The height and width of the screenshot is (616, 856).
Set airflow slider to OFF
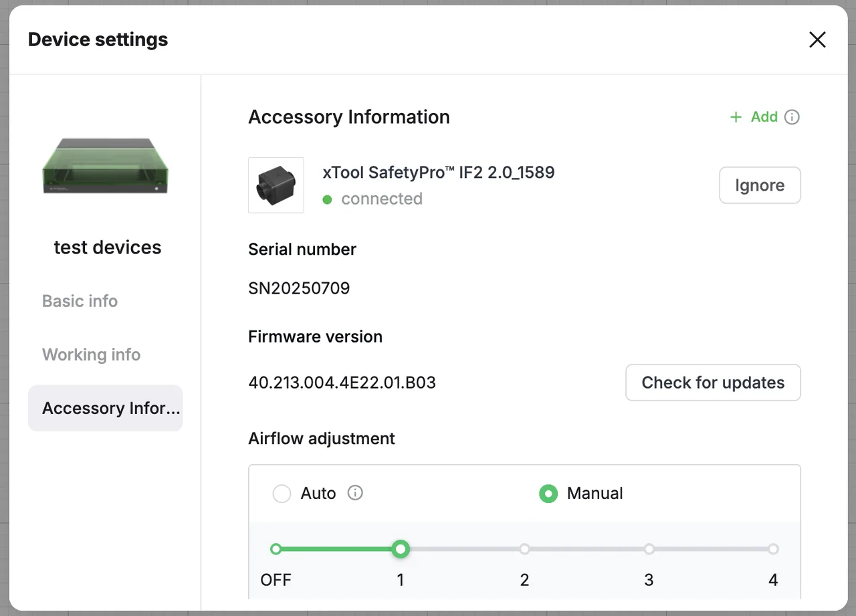pos(276,549)
